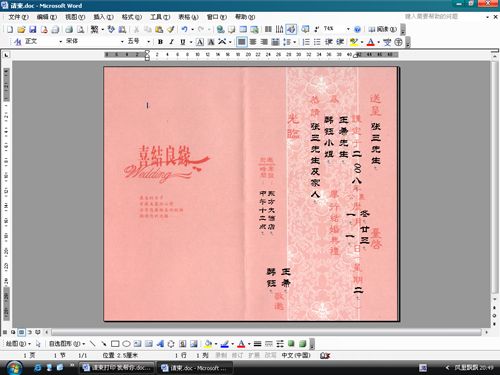Toggle underline formatting
500x375 pixels.
pos(183,42)
